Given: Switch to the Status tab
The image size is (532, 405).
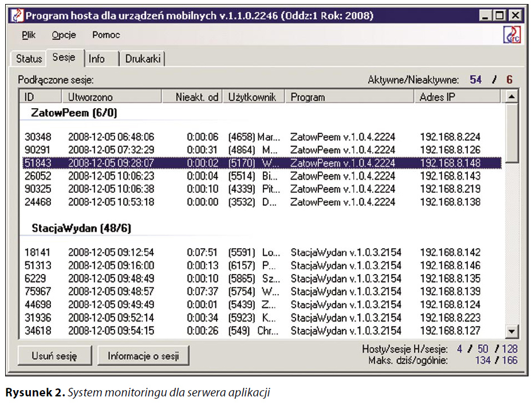Looking at the screenshot, I should pos(29,58).
